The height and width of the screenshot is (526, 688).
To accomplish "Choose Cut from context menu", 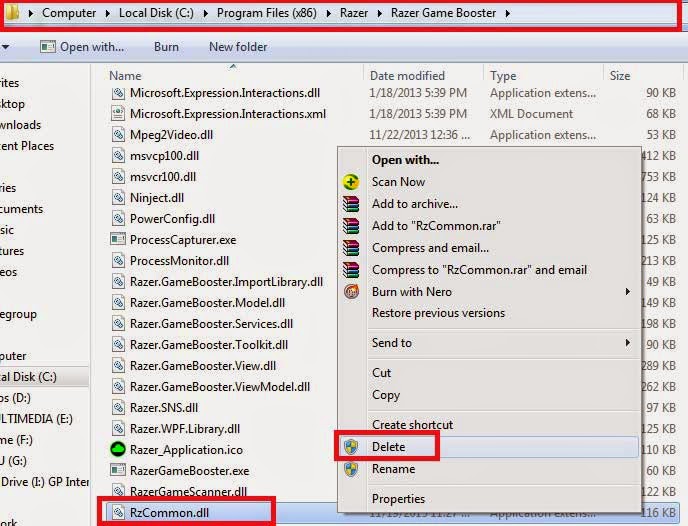I will [381, 373].
